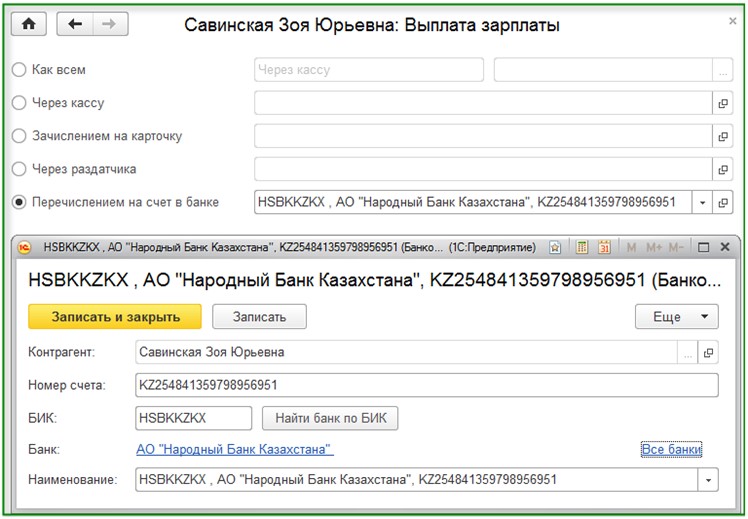Navigate back with the left arrow

(75, 24)
